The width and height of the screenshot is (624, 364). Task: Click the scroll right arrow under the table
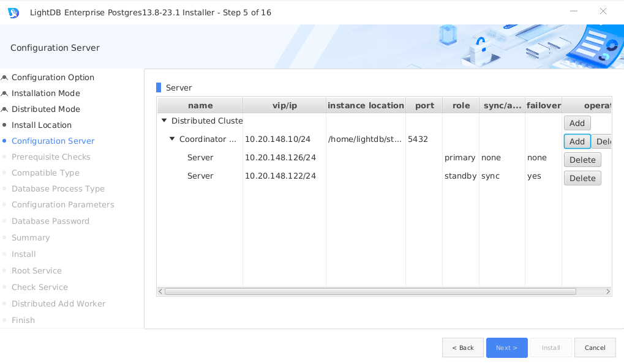(x=607, y=292)
